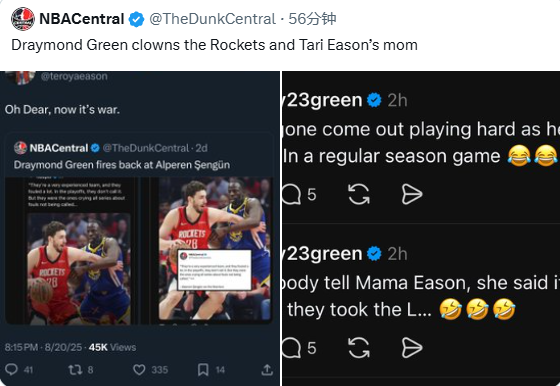Click the reply icon with 41 comments
Screen dimensions: 560x386
pos(11,370)
